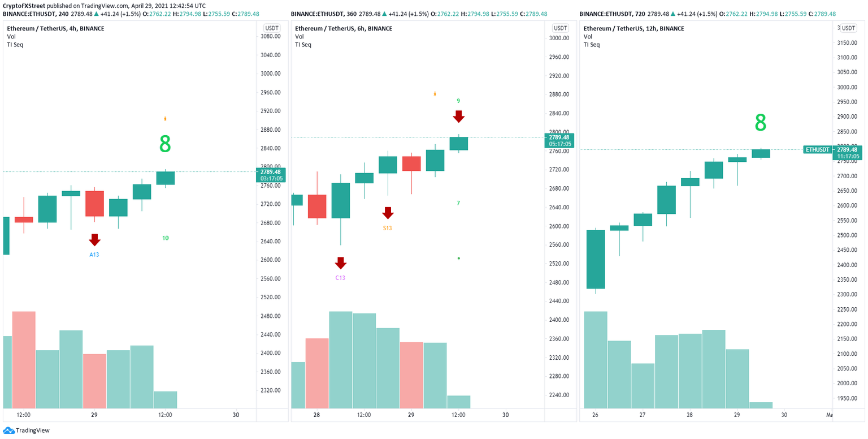
Task: Select the red sell arrow above the A13 label
Action: (x=94, y=240)
